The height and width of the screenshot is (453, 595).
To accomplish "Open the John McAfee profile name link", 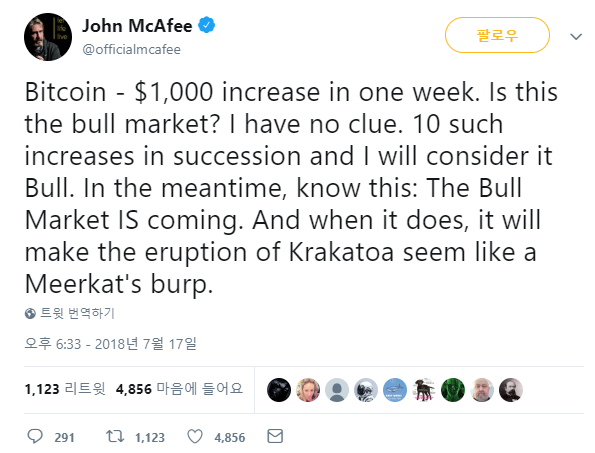I will click(x=137, y=26).
